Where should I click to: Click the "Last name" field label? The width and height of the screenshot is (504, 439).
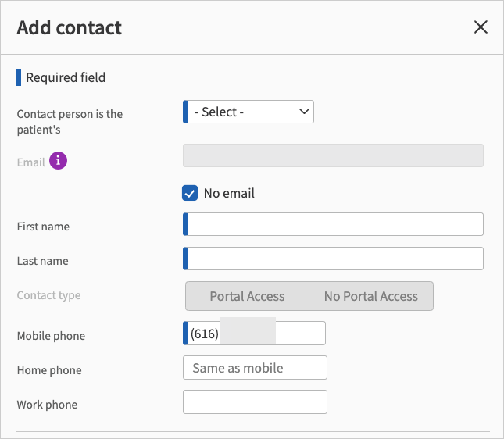point(43,261)
